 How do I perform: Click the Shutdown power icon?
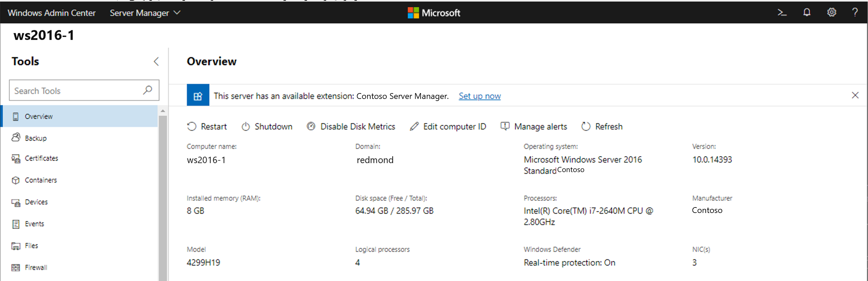[245, 126]
